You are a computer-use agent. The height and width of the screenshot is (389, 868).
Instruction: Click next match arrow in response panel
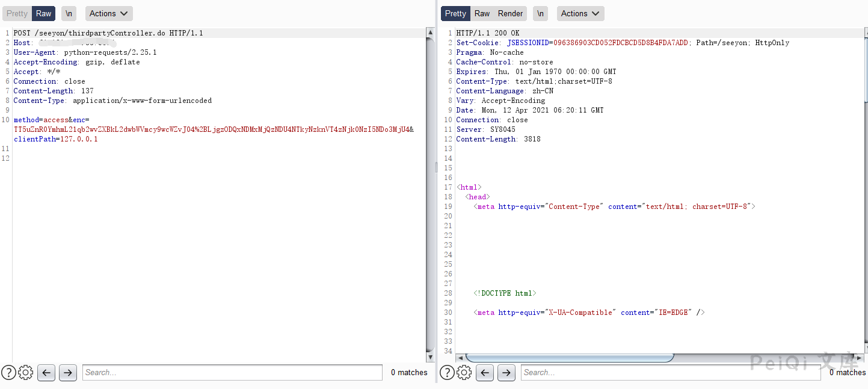506,373
